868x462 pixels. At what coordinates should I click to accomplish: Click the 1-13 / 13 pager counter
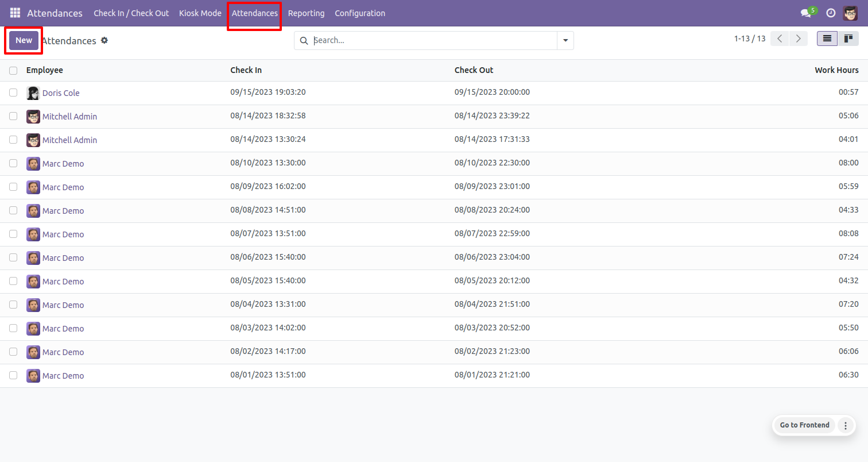(x=750, y=38)
